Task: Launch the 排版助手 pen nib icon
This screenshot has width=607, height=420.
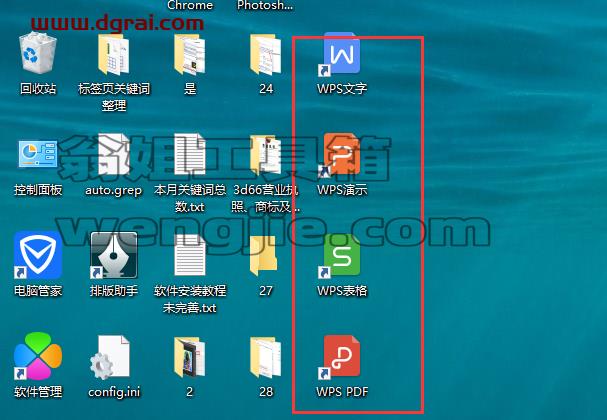Action: [x=113, y=255]
